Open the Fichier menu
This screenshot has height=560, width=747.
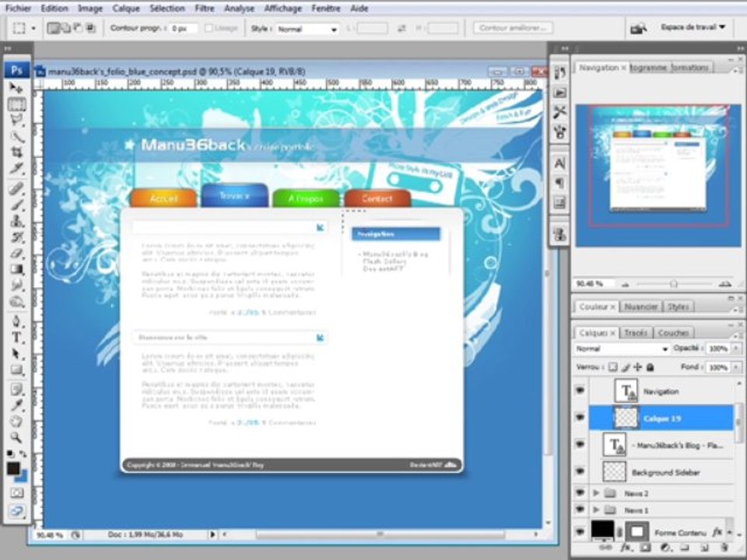coord(18,8)
